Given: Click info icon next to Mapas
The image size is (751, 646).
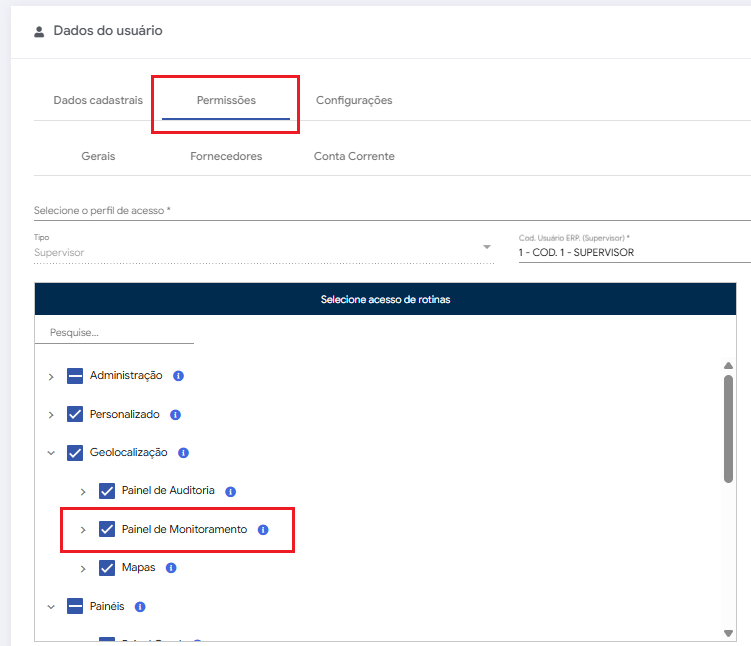Looking at the screenshot, I should (171, 568).
